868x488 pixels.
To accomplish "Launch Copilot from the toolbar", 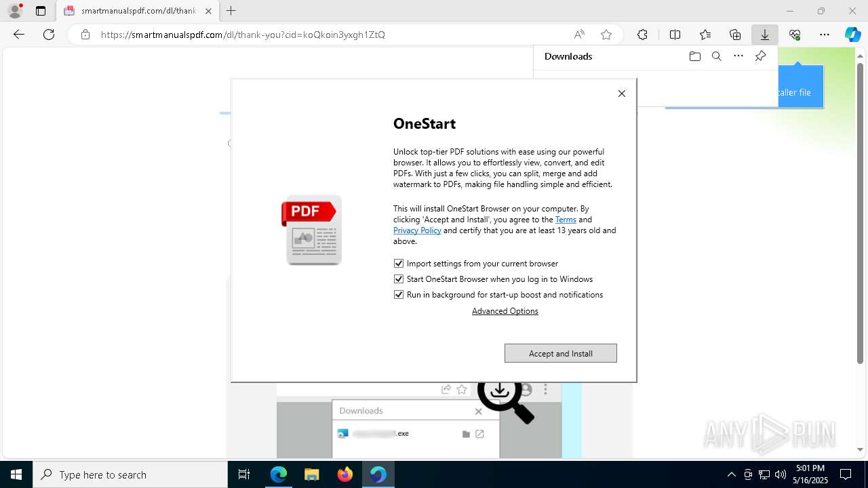I will coord(852,35).
